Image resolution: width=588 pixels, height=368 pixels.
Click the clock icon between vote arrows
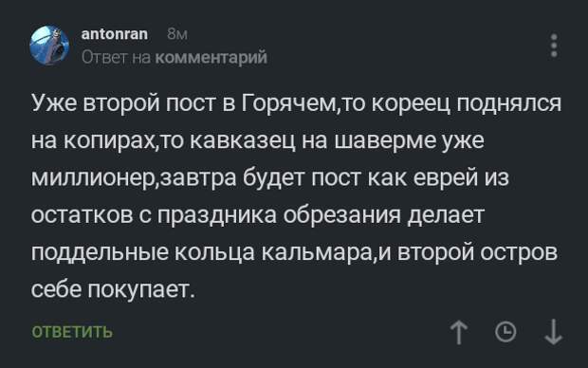tap(505, 332)
